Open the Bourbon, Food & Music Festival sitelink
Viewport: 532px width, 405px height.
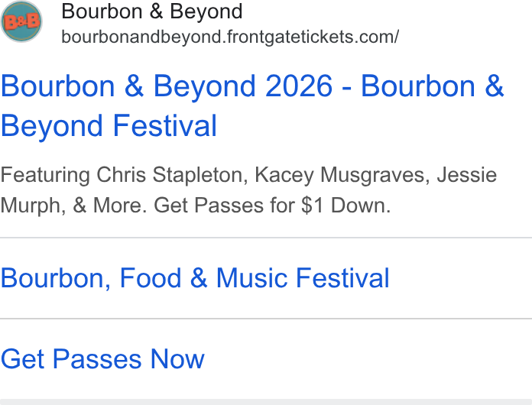click(195, 278)
